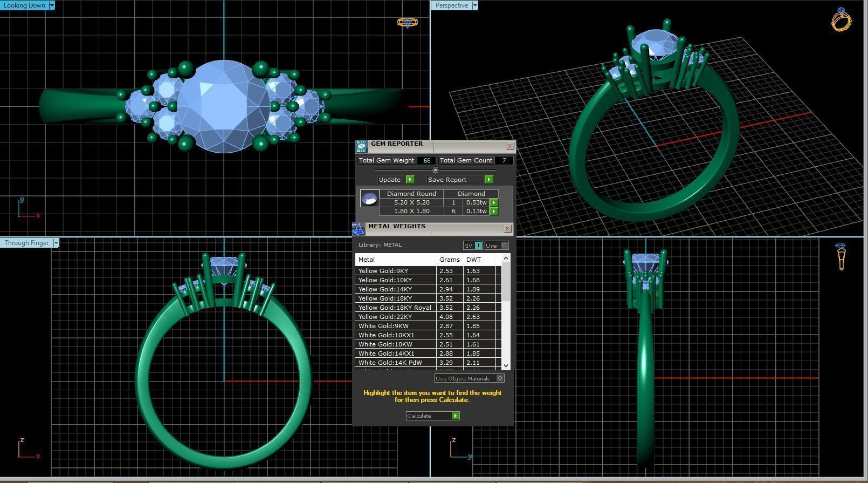Click Metal column header
Screen dimensions: 868x483
(x=395, y=260)
